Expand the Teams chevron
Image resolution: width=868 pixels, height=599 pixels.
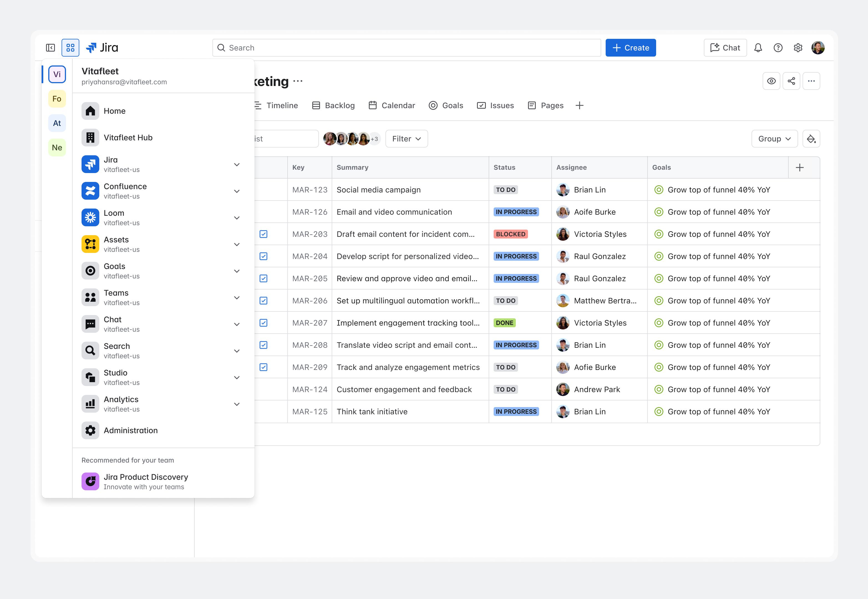pyautogui.click(x=237, y=298)
